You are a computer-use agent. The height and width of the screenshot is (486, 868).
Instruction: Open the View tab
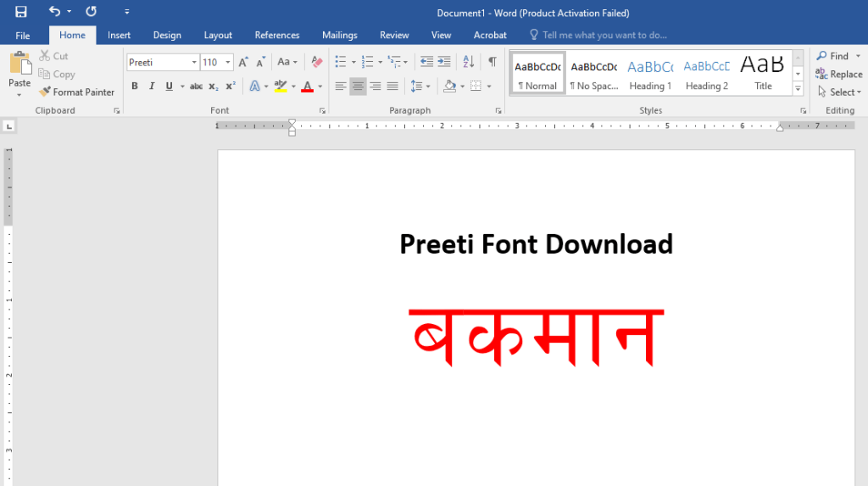point(441,35)
